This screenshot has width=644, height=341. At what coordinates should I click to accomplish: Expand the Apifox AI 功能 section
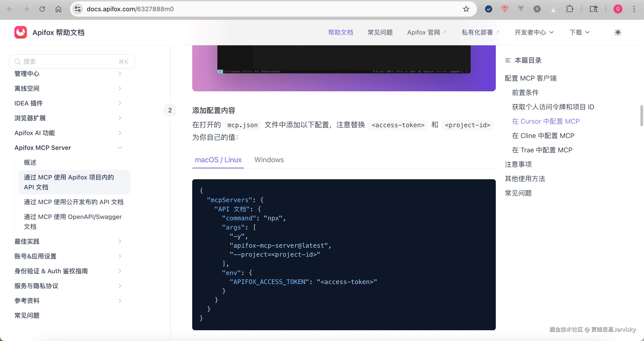click(x=120, y=133)
